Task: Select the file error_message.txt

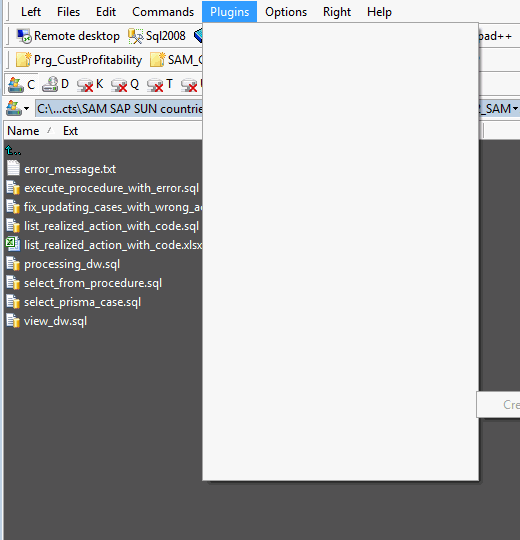Action: coord(70,169)
